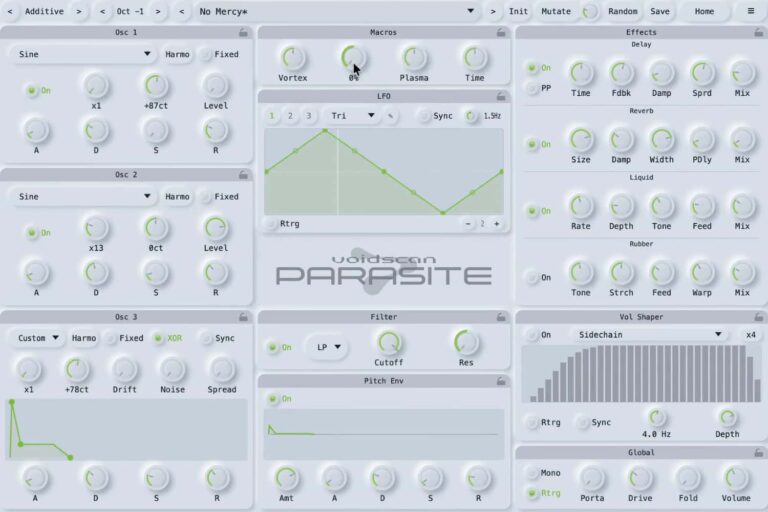Toggle the Osc 2 panel lock icon
Image resolution: width=768 pixels, height=512 pixels.
(243, 174)
